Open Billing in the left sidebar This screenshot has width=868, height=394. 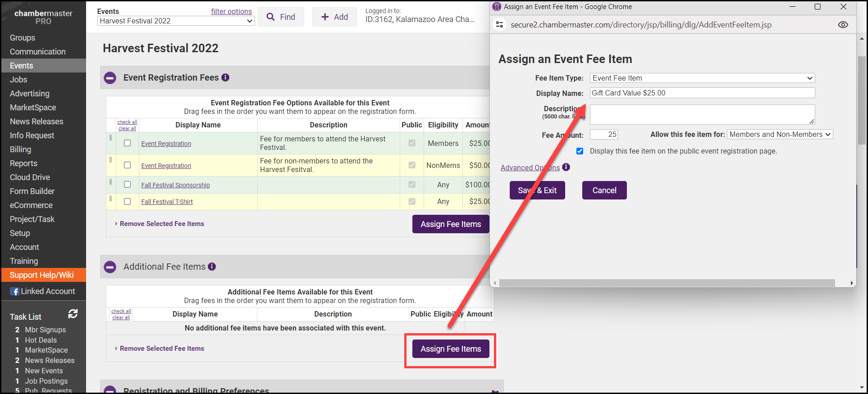[21, 149]
